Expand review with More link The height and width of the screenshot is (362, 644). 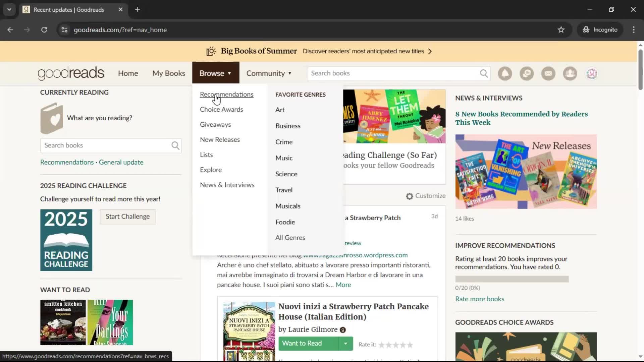coord(343,285)
